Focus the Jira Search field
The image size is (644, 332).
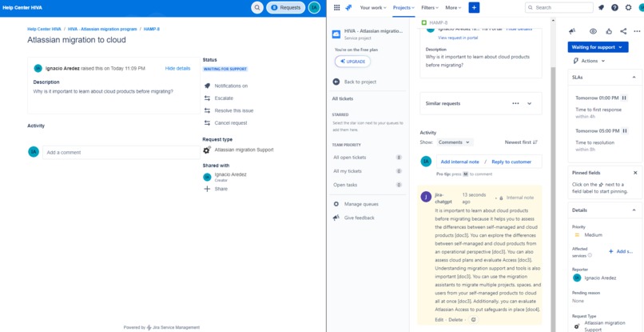(559, 7)
